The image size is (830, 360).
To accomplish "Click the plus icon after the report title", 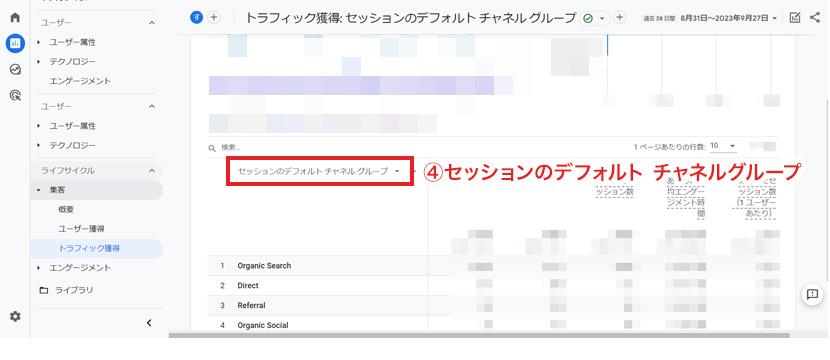I will [x=619, y=17].
